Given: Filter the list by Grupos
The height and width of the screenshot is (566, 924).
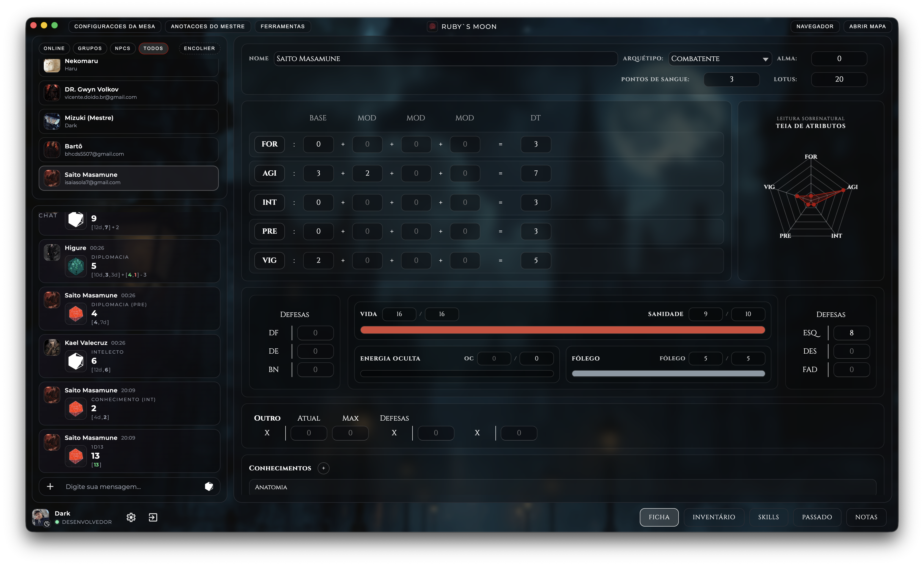Looking at the screenshot, I should click(90, 48).
